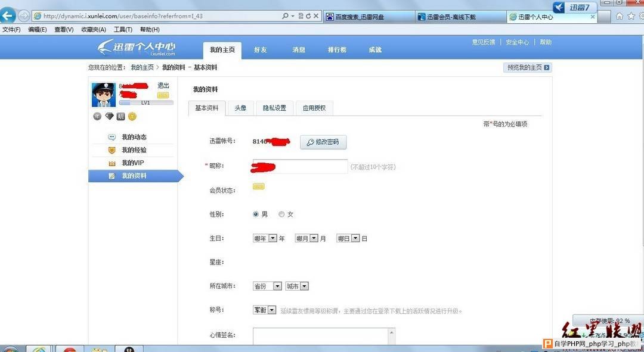Select the 迅雷个人中心 browser tab
The height and width of the screenshot is (352, 644).
552,17
